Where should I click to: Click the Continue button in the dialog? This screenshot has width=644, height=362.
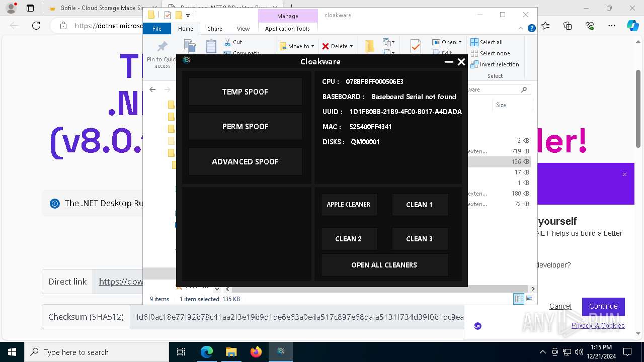(603, 306)
